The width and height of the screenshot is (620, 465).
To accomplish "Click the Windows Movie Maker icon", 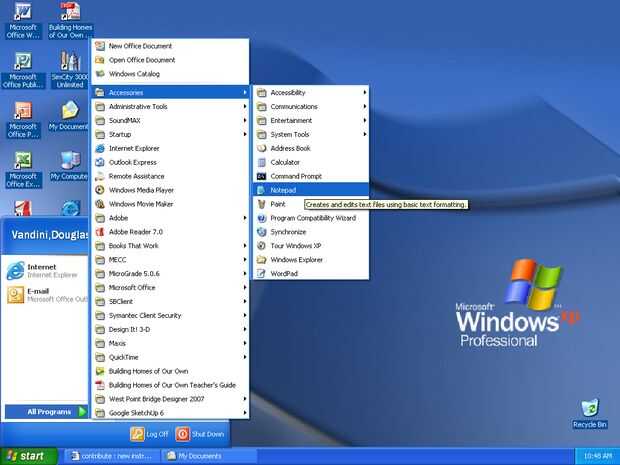I will point(100,204).
